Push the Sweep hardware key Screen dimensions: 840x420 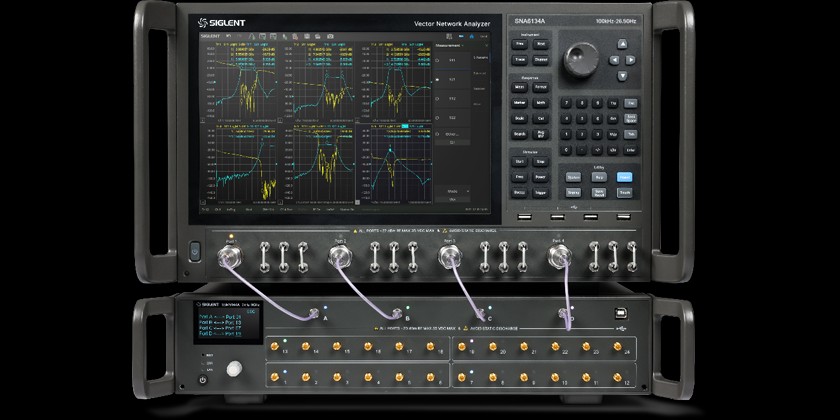point(520,192)
